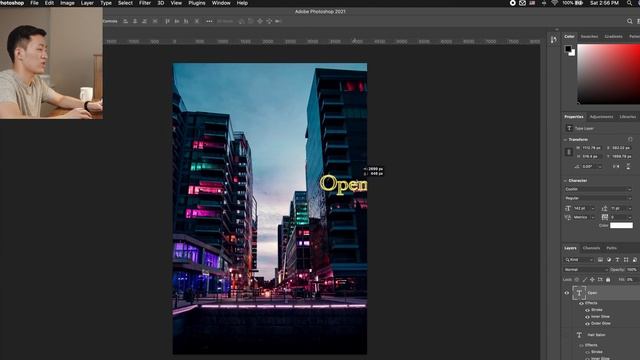Filter layers by smart objects icon
Image resolution: width=640 pixels, height=360 pixels.
point(635,260)
